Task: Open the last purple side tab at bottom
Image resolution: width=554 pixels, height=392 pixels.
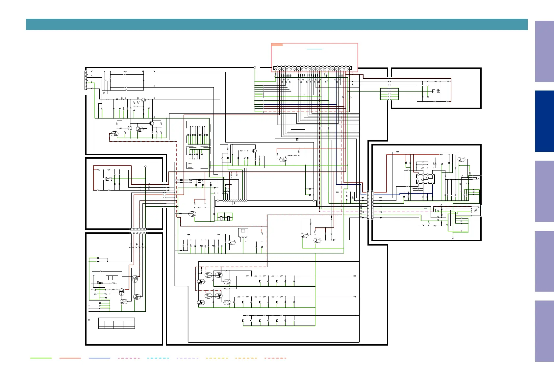Action: 544,331
